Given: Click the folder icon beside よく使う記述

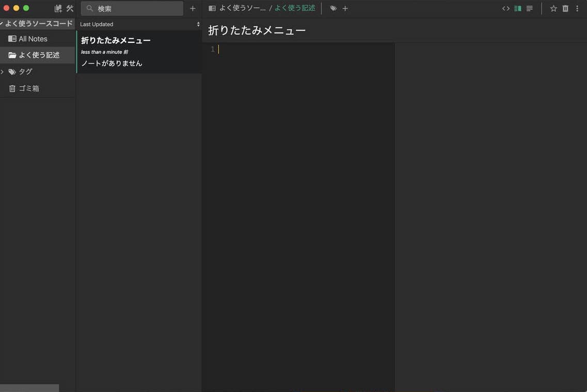Looking at the screenshot, I should pyautogui.click(x=12, y=55).
